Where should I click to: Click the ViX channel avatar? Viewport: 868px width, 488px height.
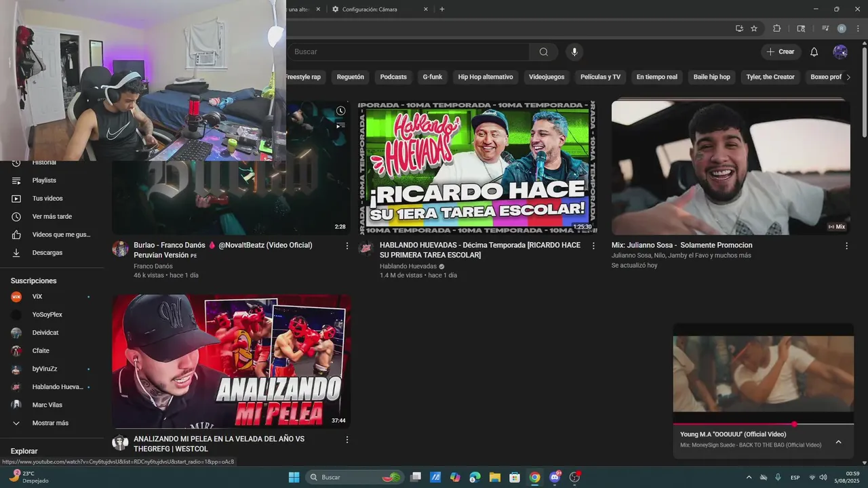tap(16, 297)
